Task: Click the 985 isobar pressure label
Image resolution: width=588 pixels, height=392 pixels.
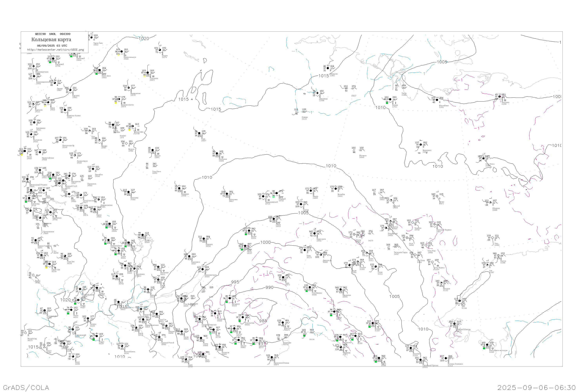Action: click(x=263, y=321)
